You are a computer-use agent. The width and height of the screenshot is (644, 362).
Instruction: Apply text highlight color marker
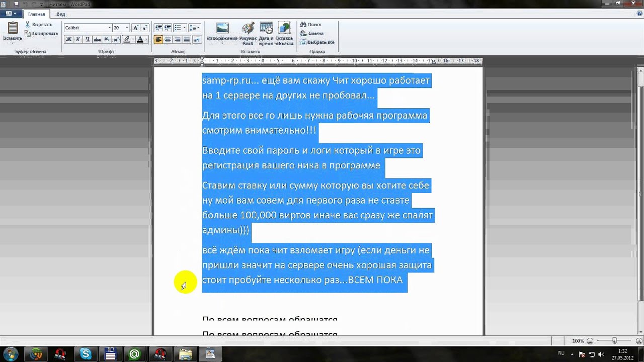tap(127, 39)
